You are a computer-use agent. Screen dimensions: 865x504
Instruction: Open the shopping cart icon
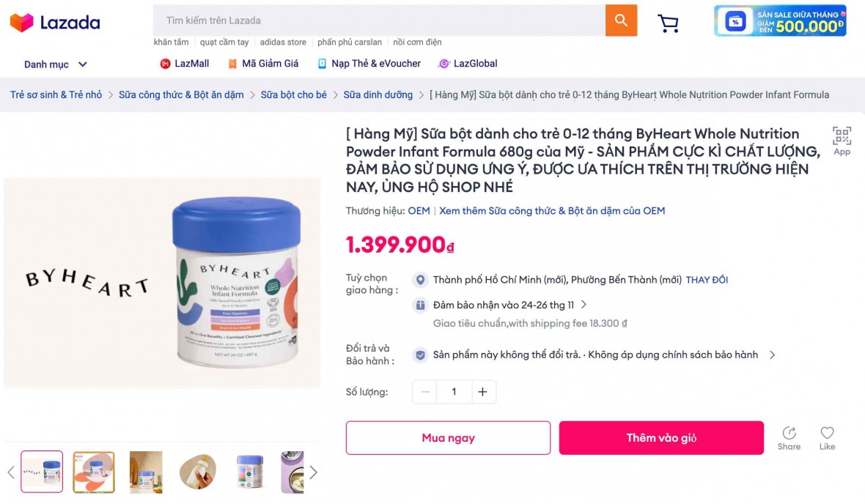click(667, 23)
